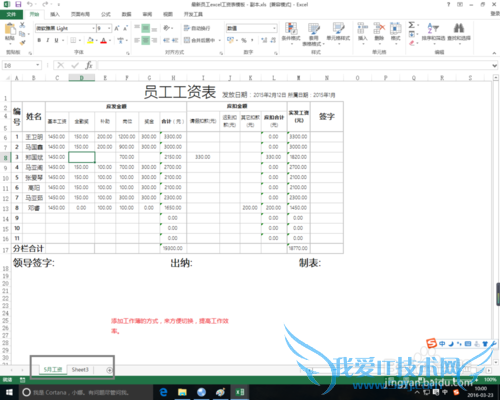
Task: Expand the formula bar chevron
Action: (x=494, y=66)
